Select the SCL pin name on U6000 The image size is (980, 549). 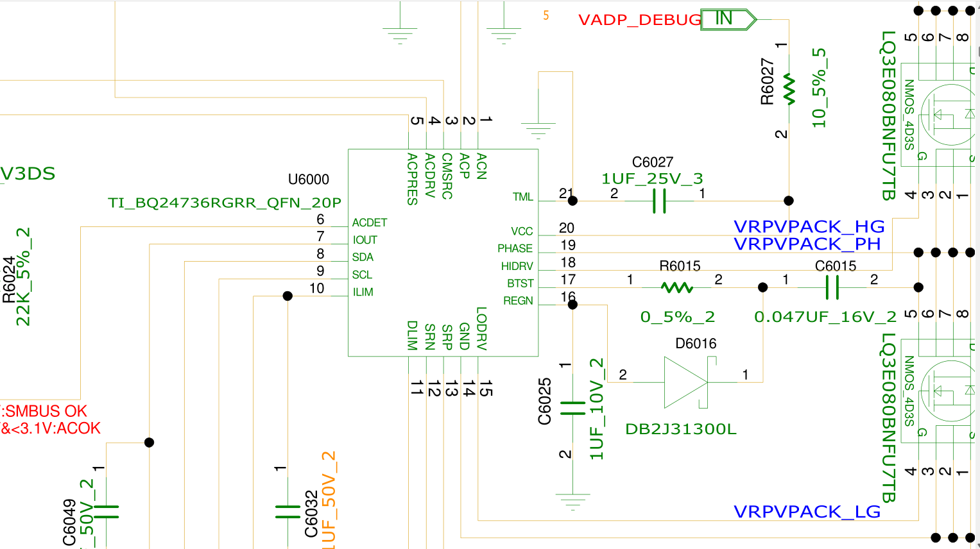point(362,274)
